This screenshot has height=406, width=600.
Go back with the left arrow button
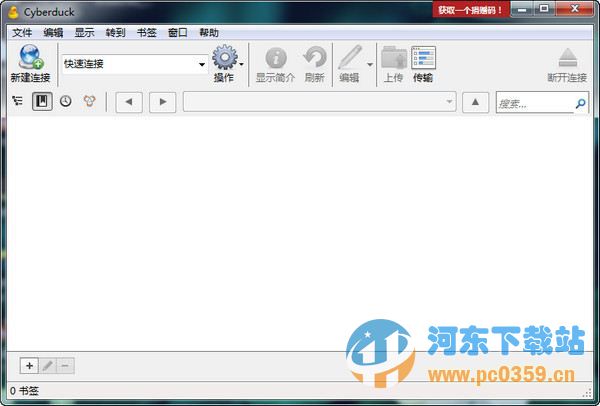pos(129,102)
